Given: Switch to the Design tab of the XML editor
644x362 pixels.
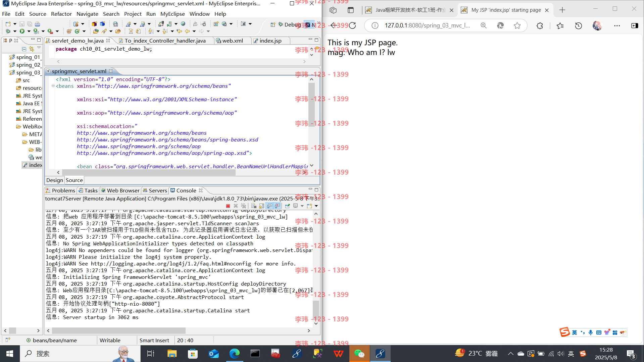Looking at the screenshot, I should click(55, 180).
